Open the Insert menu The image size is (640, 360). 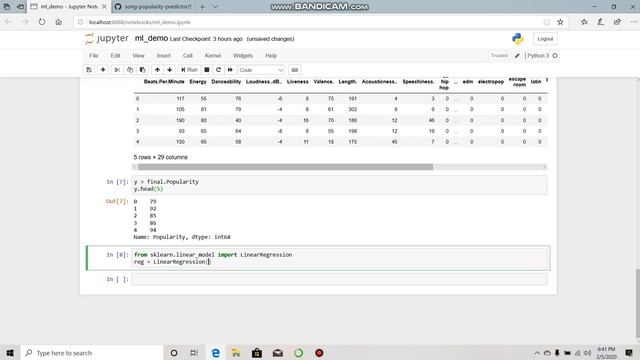click(x=164, y=56)
